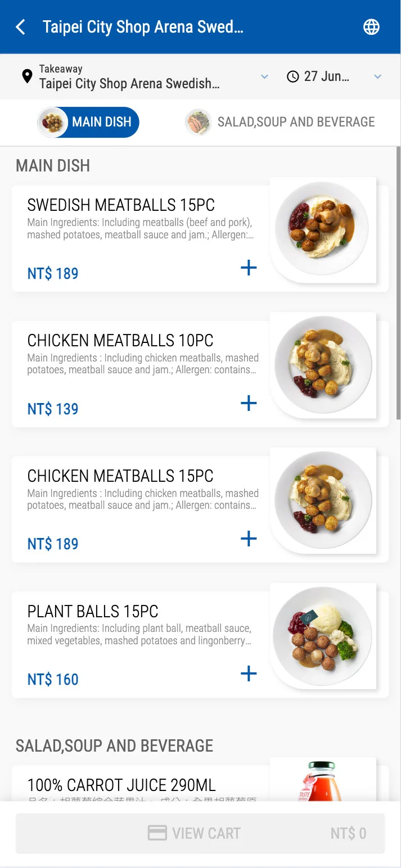Add Chicken Meatballs 10PC to cart
The image size is (401, 868).
pos(249,403)
